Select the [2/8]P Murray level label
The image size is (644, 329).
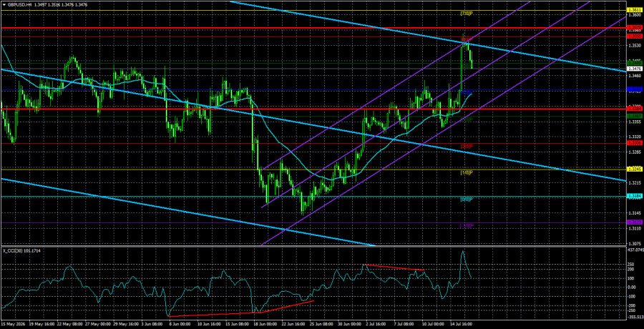[x=466, y=147]
